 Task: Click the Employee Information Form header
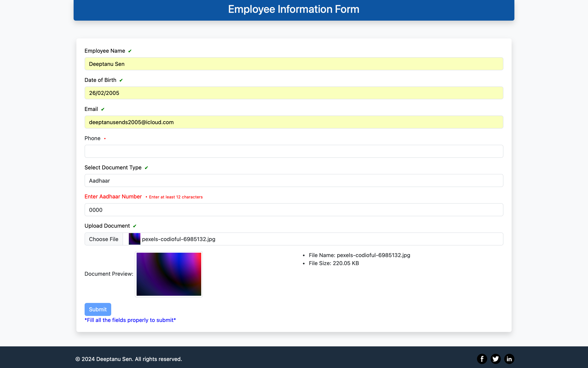point(294,9)
